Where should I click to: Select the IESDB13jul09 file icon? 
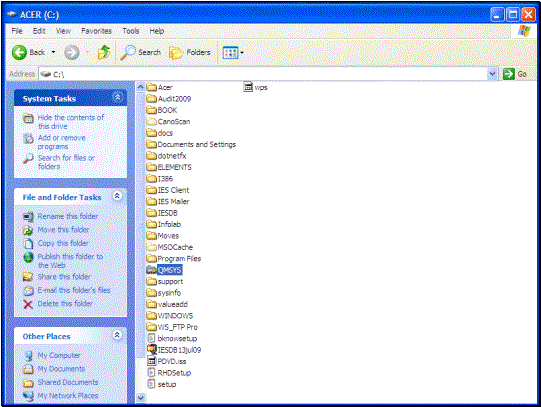tap(151, 349)
